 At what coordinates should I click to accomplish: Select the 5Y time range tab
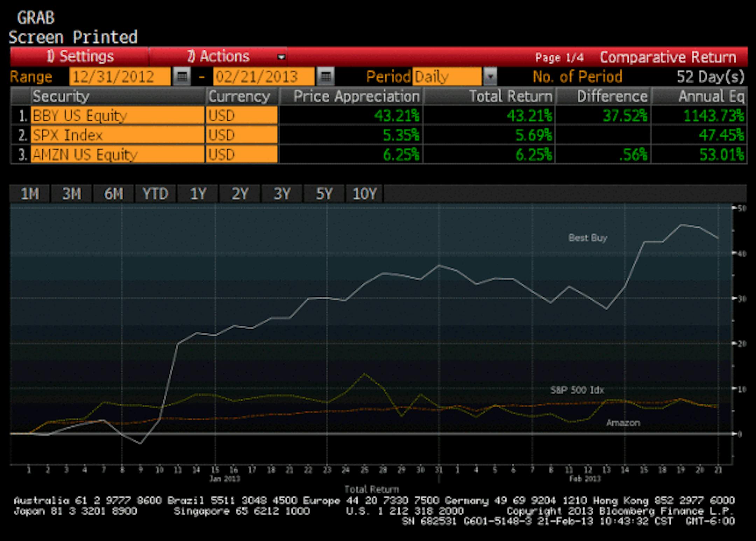pyautogui.click(x=324, y=194)
